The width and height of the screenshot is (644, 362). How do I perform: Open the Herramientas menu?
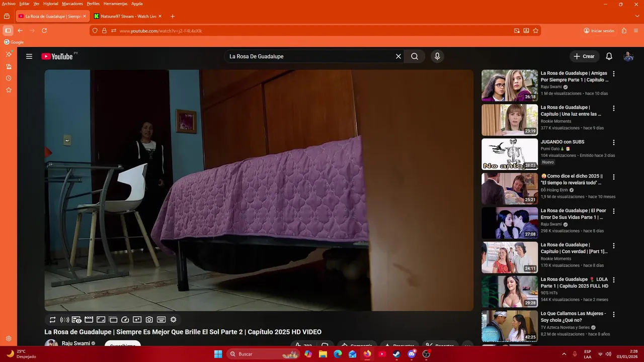(116, 4)
